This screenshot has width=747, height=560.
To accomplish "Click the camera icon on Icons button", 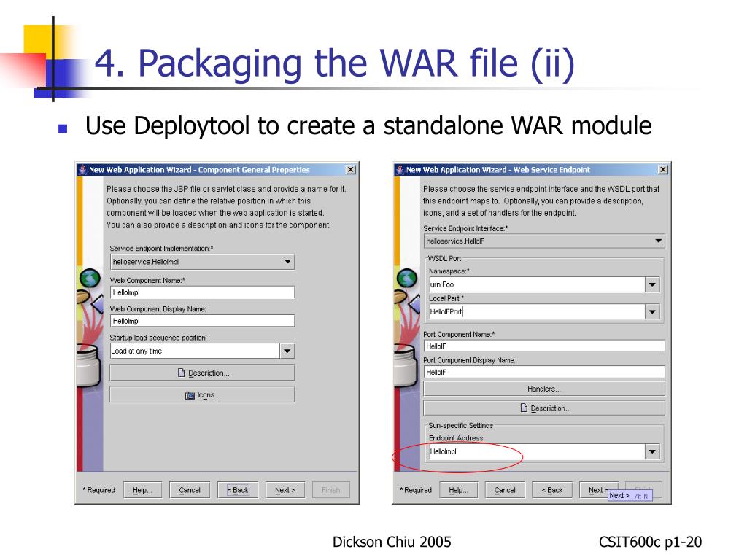I will pyautogui.click(x=190, y=395).
